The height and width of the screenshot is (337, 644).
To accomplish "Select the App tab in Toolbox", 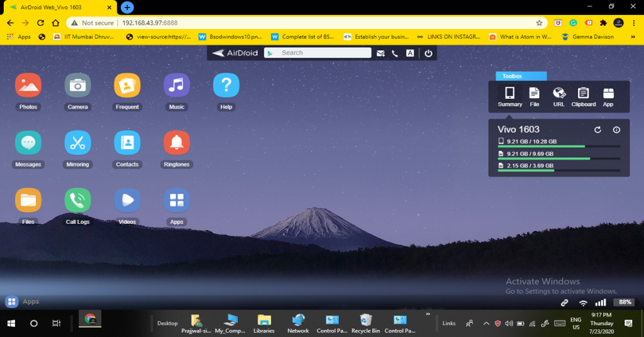I will tap(608, 97).
